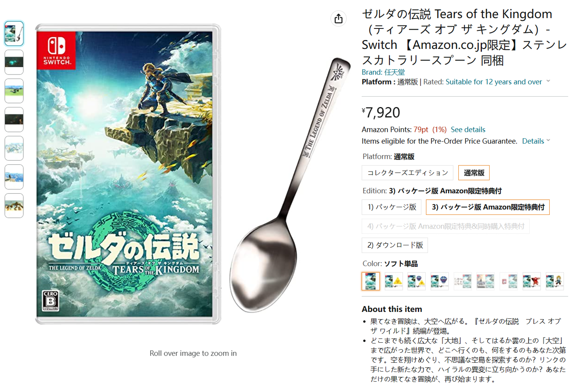Open Suitable for 12 years and over link
This screenshot has height=392, width=577.
tap(494, 82)
